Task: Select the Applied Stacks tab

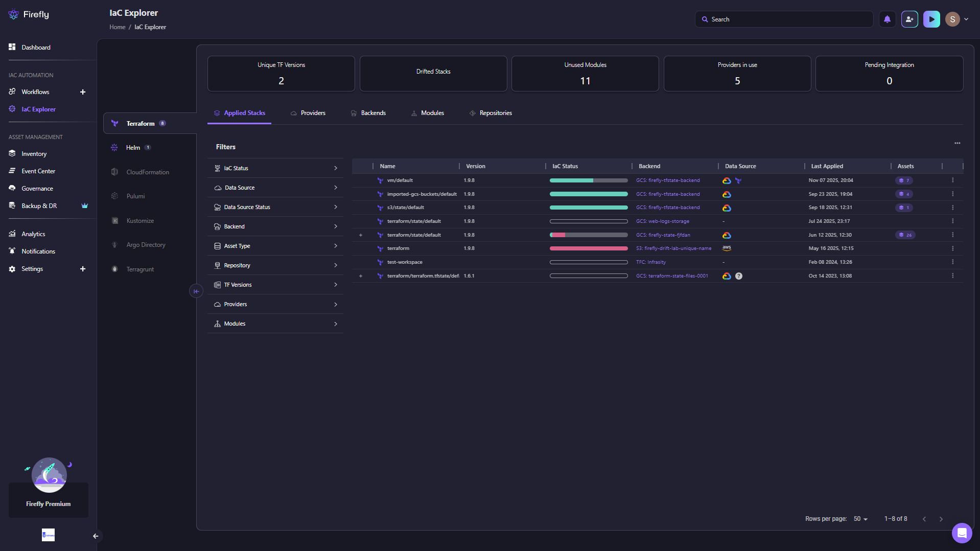Action: 240,113
